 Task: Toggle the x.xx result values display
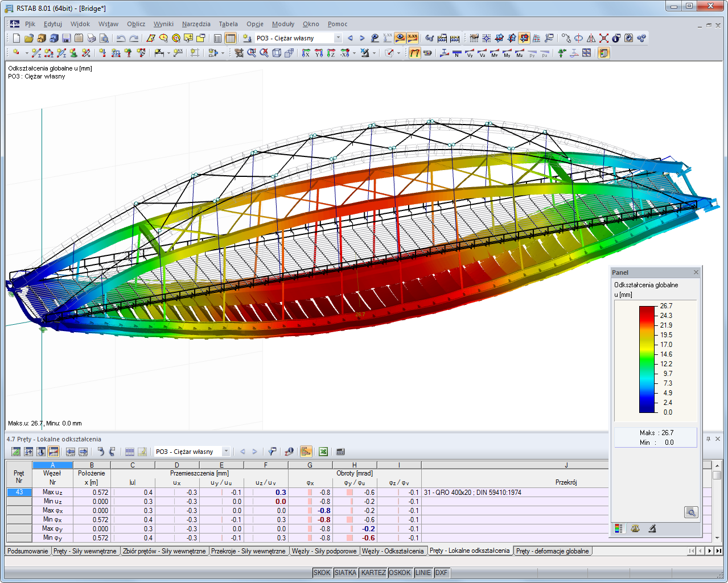pyautogui.click(x=413, y=38)
